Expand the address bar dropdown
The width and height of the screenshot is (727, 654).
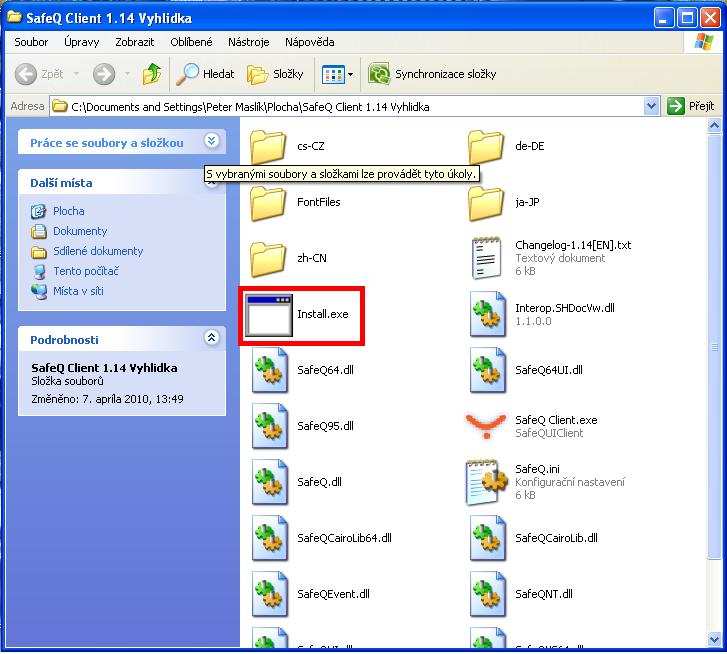point(651,107)
